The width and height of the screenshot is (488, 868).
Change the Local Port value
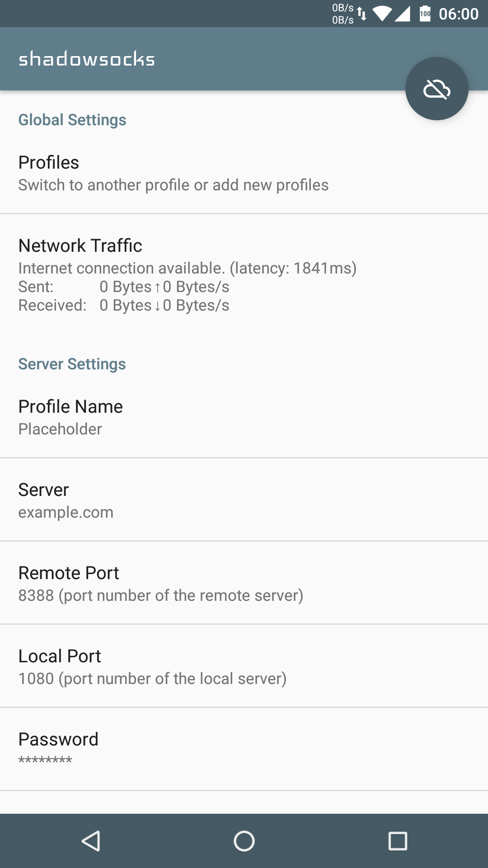pyautogui.click(x=244, y=666)
